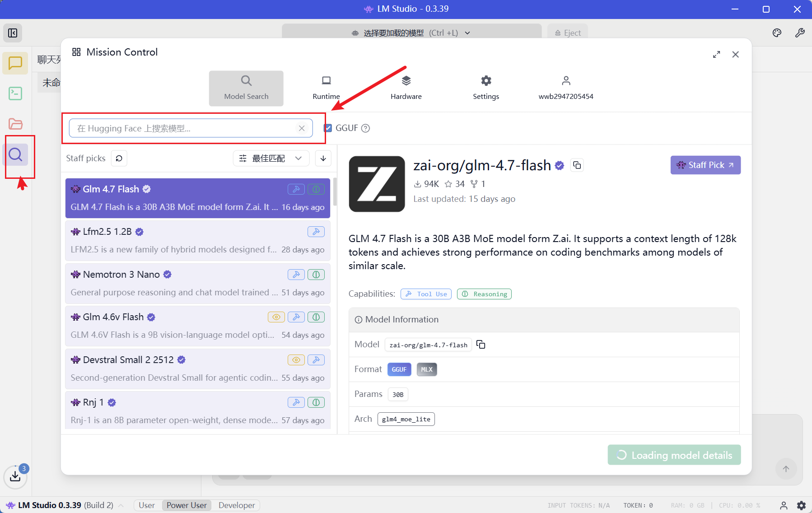The width and height of the screenshot is (812, 513).
Task: Copy the model identifier in Model Information
Action: 481,345
